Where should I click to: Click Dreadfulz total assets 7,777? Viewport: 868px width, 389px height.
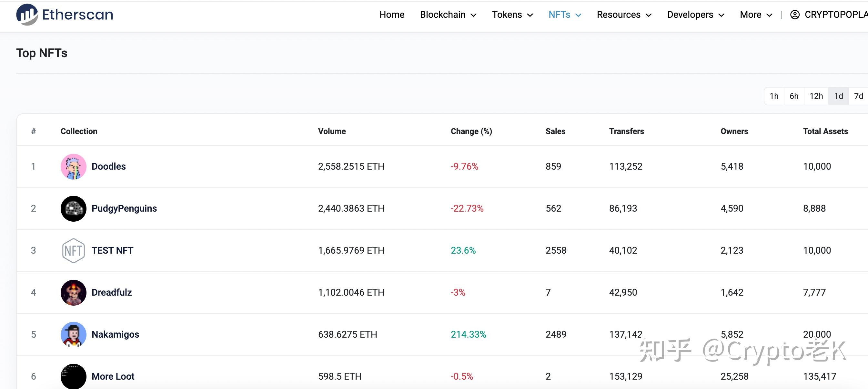click(x=814, y=292)
